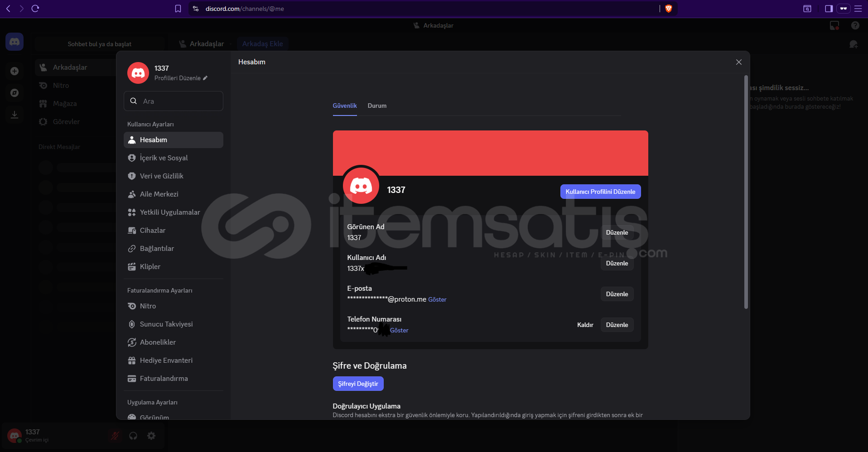This screenshot has height=452, width=868.
Task: Reveal the hidden email with Göster
Action: 437,299
